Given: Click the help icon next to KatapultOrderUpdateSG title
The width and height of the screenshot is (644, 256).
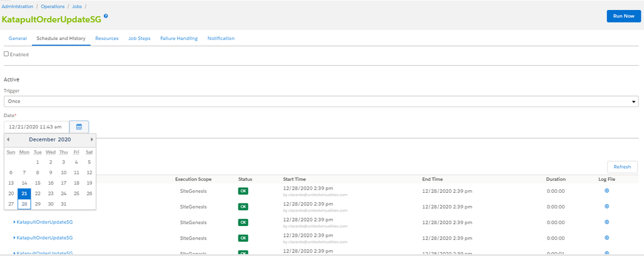Looking at the screenshot, I should point(106,16).
